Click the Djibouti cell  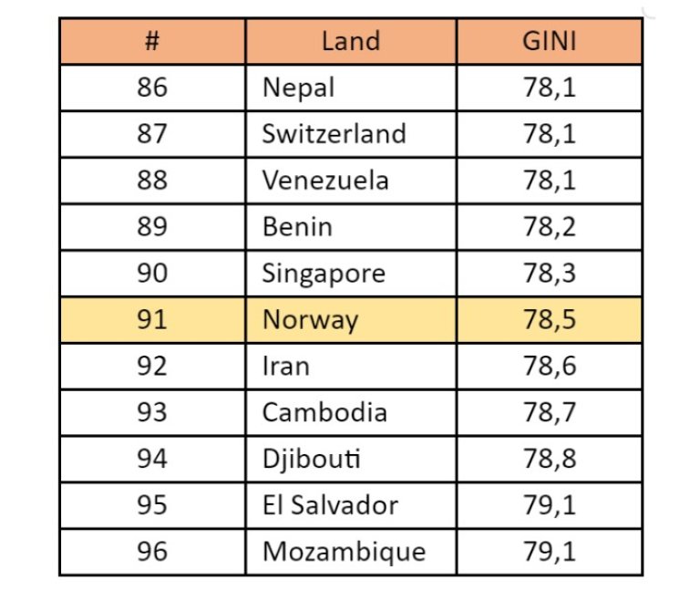tap(351, 460)
